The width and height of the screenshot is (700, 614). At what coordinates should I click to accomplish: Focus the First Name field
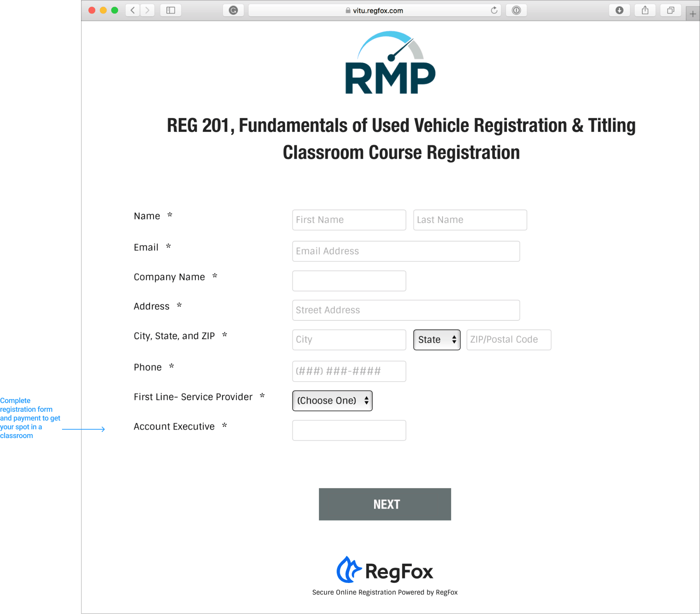coord(349,220)
